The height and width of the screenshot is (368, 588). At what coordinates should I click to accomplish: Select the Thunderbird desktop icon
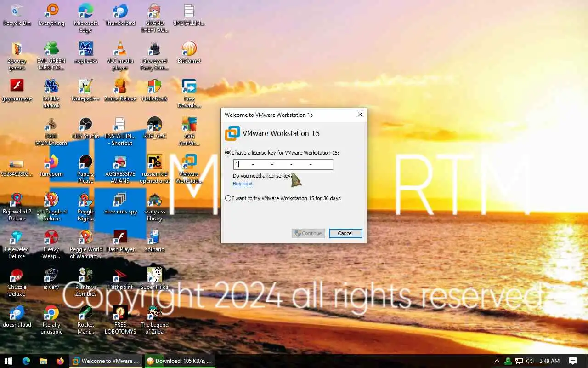click(x=120, y=15)
